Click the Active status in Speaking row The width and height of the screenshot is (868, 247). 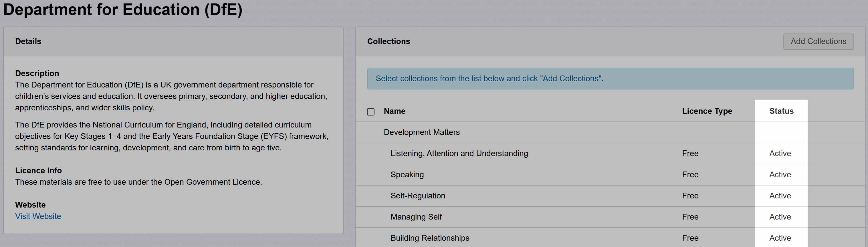point(780,175)
